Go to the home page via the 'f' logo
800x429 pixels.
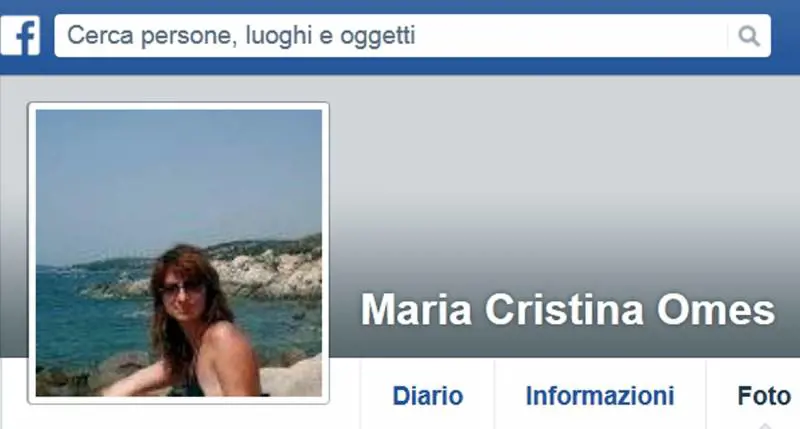pyautogui.click(x=20, y=36)
